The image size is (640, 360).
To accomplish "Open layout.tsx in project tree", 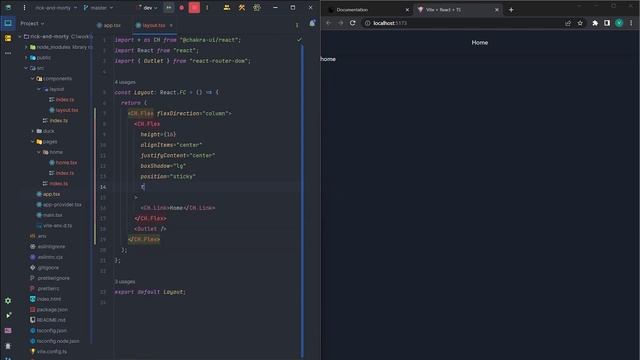I will 64,110.
